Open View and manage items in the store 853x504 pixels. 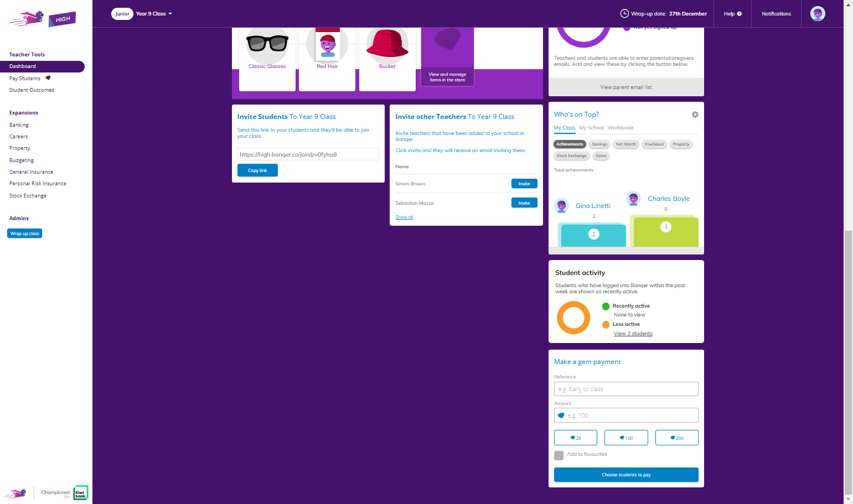(447, 56)
